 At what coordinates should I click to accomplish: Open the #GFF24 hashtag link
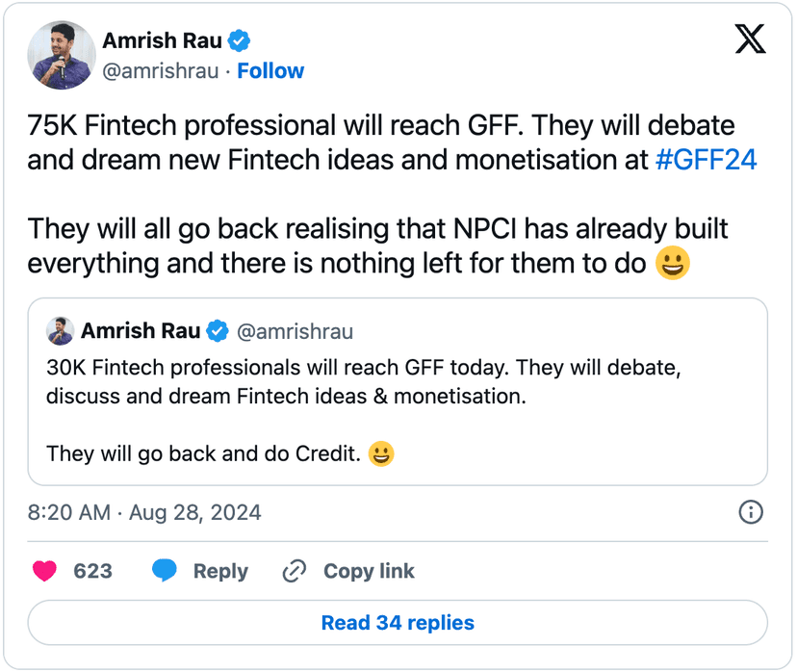coord(705,160)
